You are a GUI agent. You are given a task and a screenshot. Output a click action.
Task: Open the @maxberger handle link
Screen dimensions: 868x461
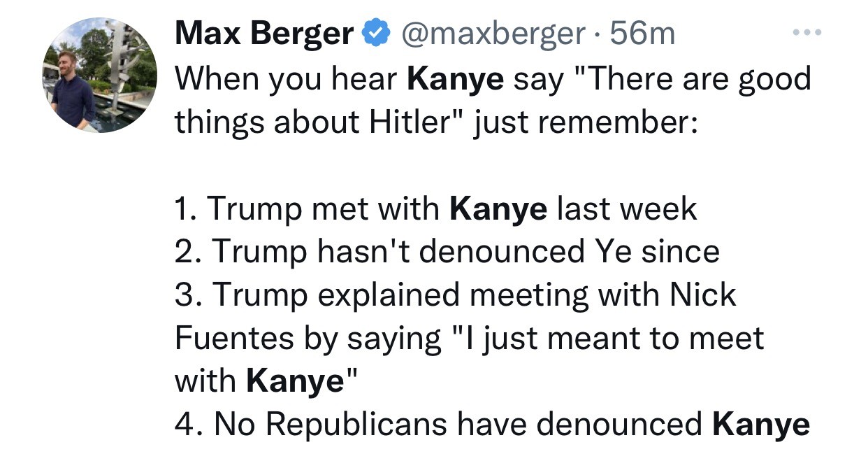pos(493,34)
